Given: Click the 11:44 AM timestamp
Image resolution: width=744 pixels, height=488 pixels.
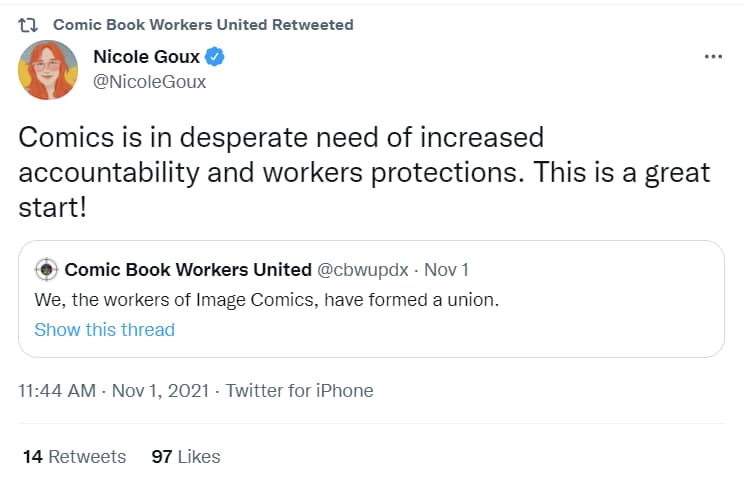Looking at the screenshot, I should click(57, 391).
